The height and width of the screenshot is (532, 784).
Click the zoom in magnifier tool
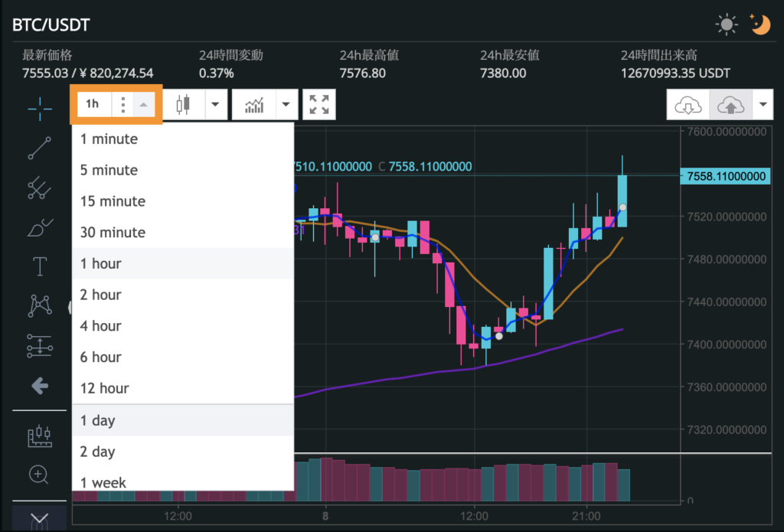39,475
